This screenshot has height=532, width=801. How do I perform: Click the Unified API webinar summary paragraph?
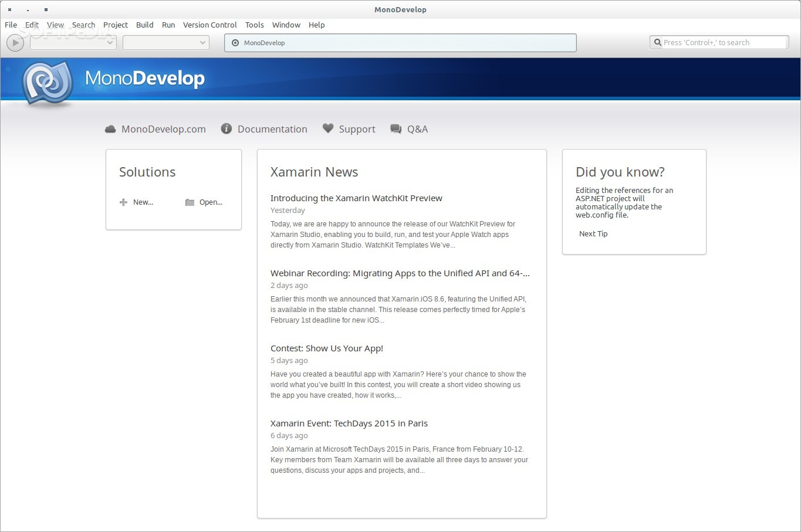pos(398,310)
